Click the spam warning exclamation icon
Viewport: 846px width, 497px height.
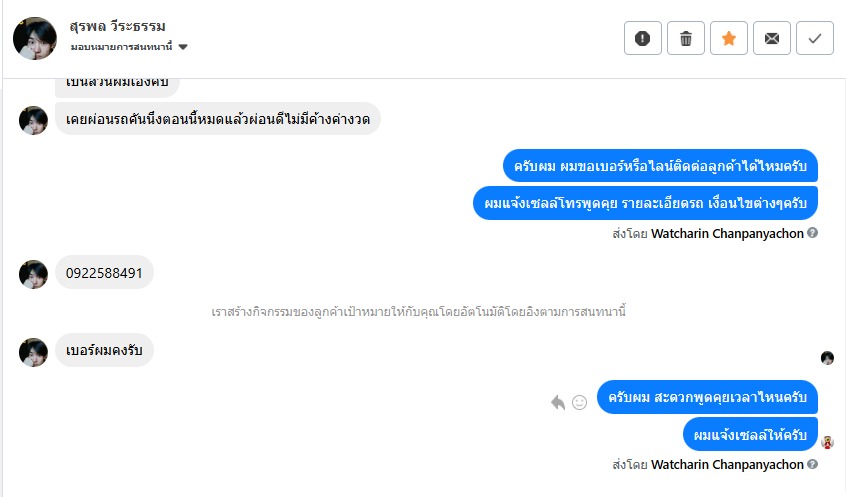[643, 38]
